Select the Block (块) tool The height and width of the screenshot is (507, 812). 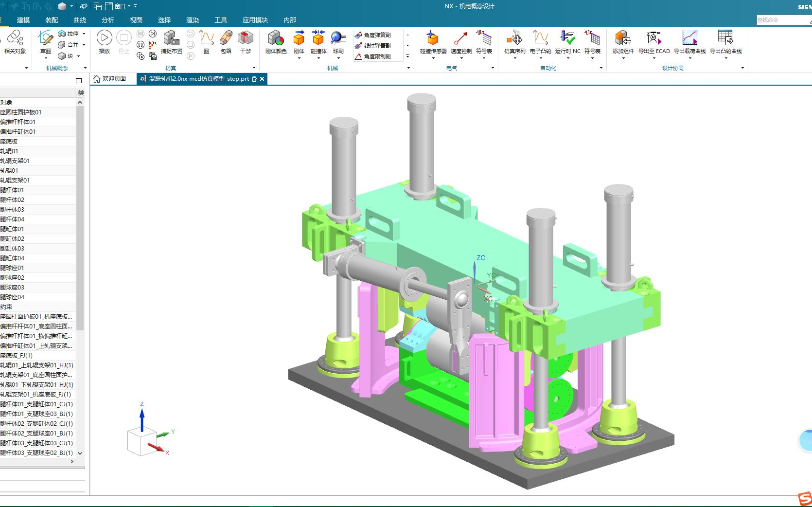[66, 56]
